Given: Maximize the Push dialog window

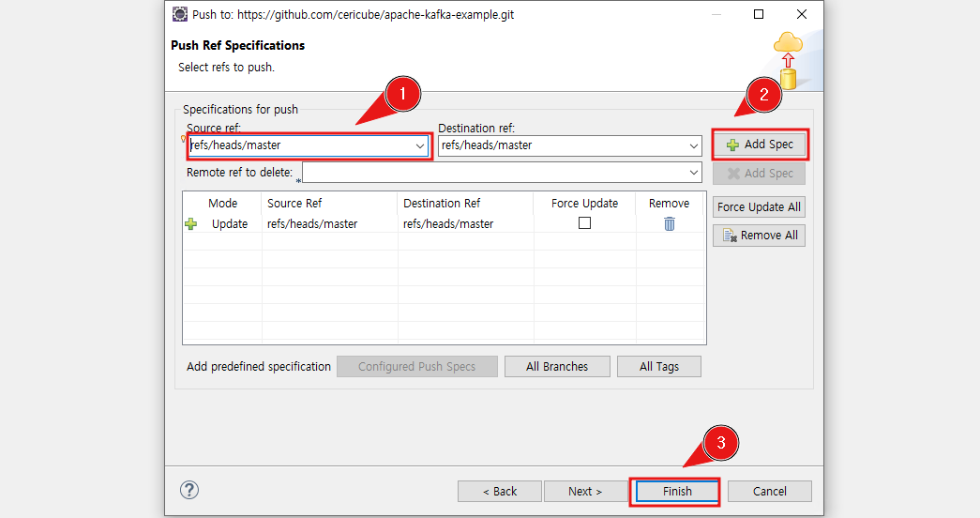Looking at the screenshot, I should (x=759, y=14).
